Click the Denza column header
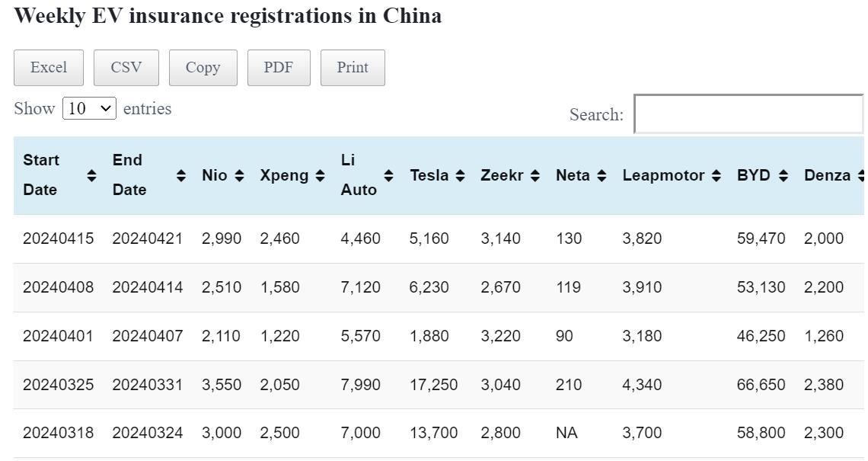 tap(827, 175)
